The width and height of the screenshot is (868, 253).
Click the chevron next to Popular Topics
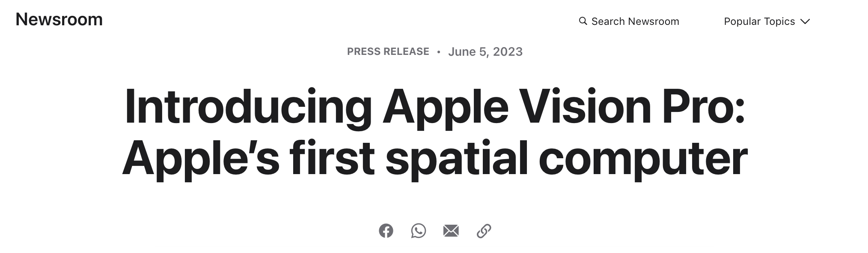click(805, 21)
